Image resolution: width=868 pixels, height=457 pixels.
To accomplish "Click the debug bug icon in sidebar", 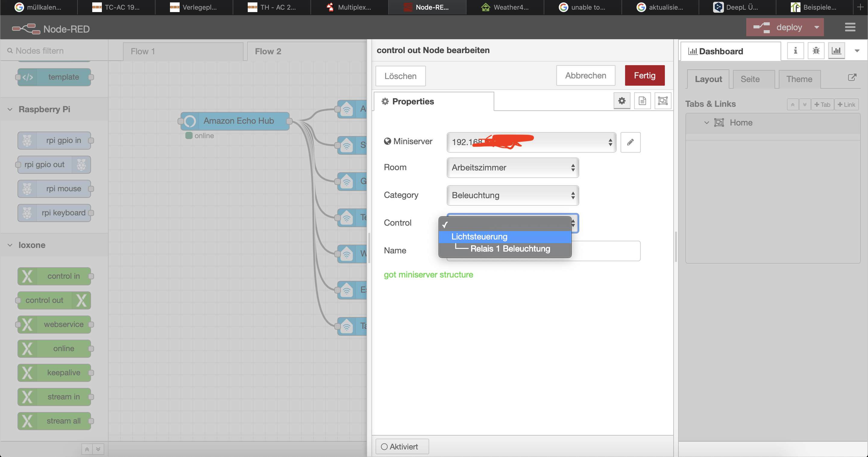I will [816, 51].
